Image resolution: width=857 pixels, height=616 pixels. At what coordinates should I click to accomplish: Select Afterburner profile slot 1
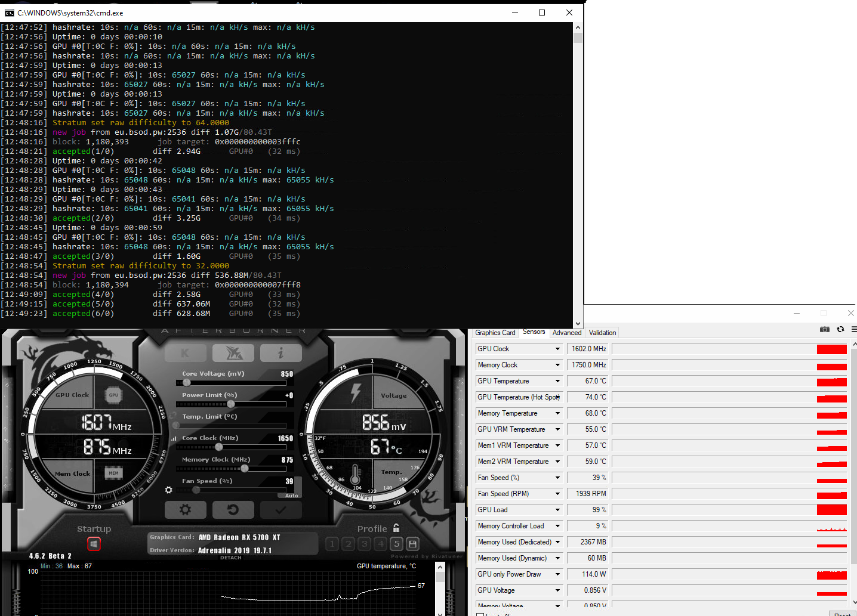point(332,543)
